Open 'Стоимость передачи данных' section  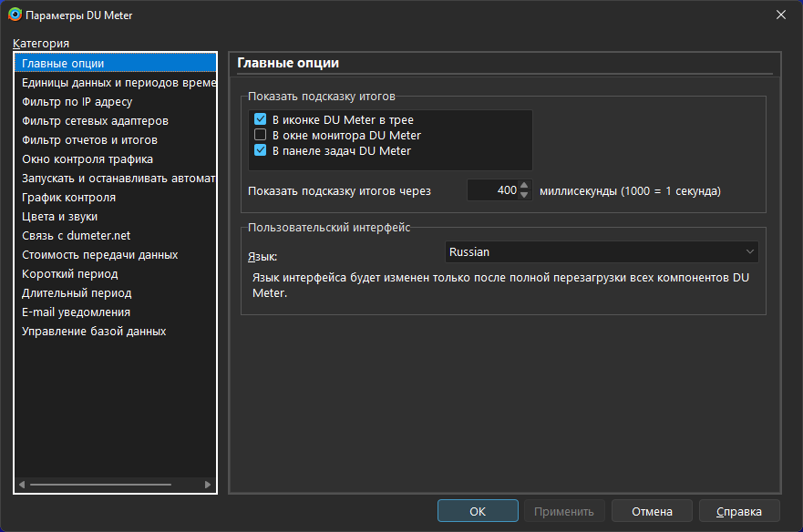[100, 255]
